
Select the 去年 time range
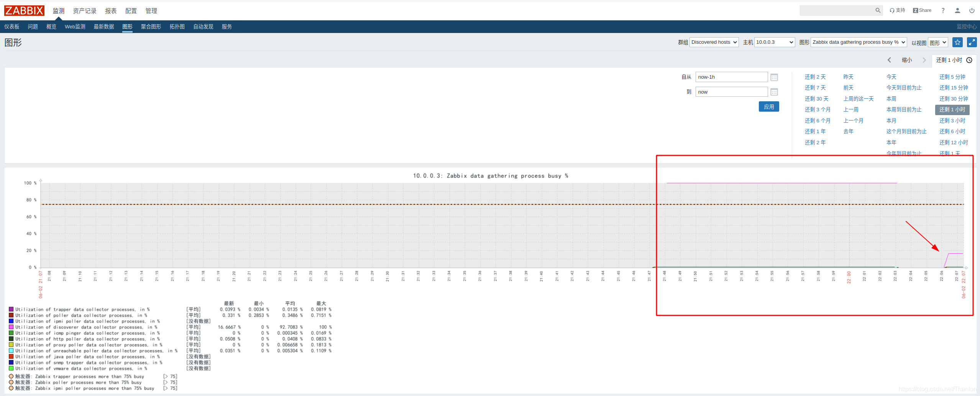pos(849,131)
